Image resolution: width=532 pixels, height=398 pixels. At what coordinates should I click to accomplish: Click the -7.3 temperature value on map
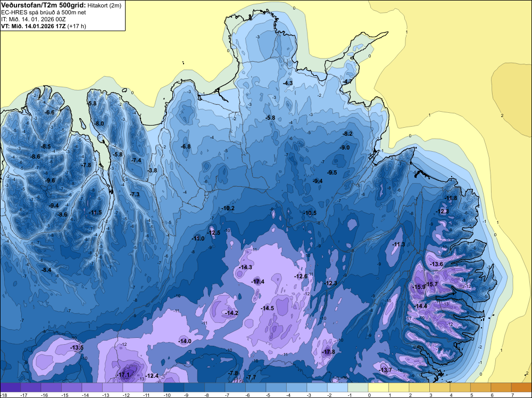pos(135,194)
